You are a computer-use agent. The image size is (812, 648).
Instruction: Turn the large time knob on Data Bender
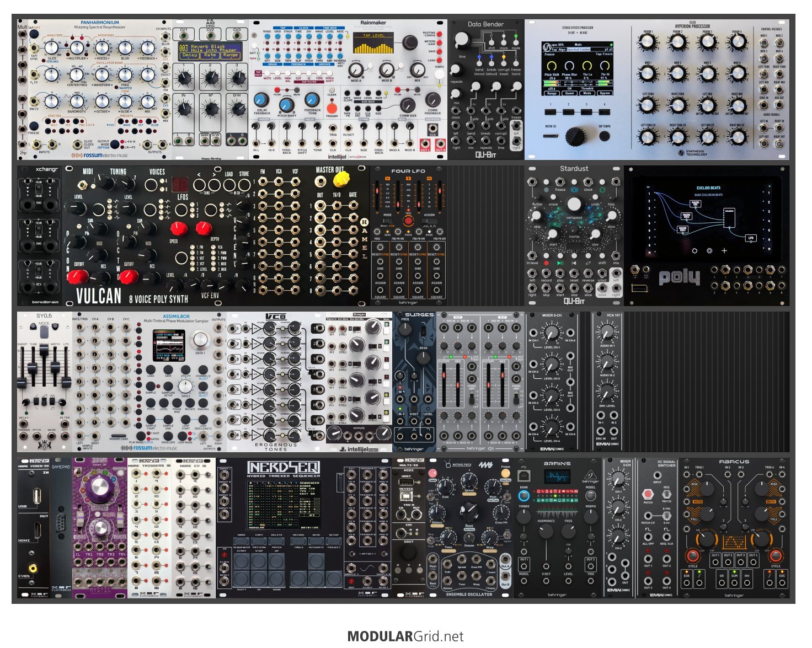pyautogui.click(x=462, y=40)
